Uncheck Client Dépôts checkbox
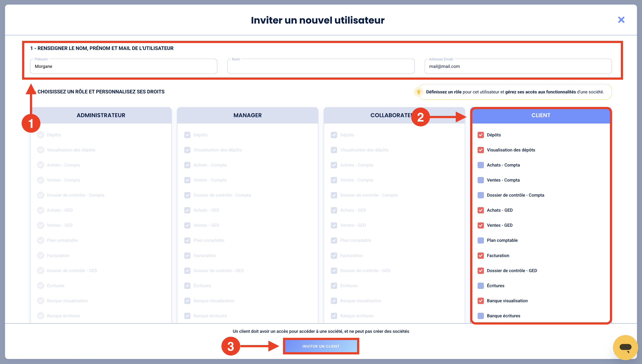The width and height of the screenshot is (642, 364). pos(480,135)
